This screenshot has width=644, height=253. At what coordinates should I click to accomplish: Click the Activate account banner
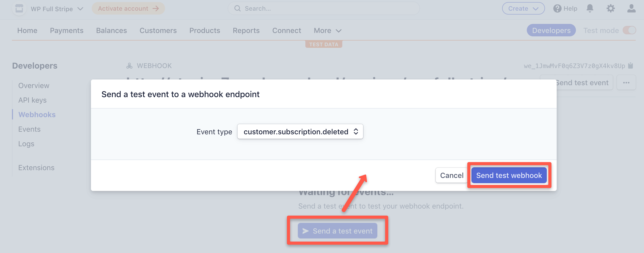click(x=128, y=8)
